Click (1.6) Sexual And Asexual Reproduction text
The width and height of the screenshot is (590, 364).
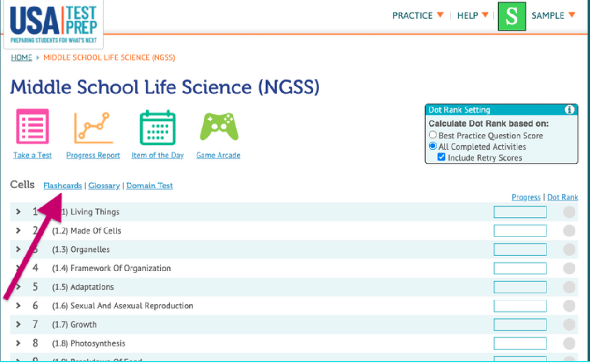123,306
